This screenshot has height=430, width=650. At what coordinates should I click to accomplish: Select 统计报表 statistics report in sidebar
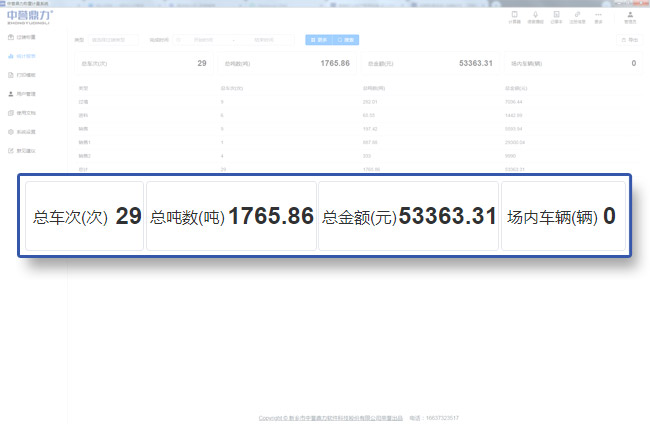pyautogui.click(x=27, y=55)
